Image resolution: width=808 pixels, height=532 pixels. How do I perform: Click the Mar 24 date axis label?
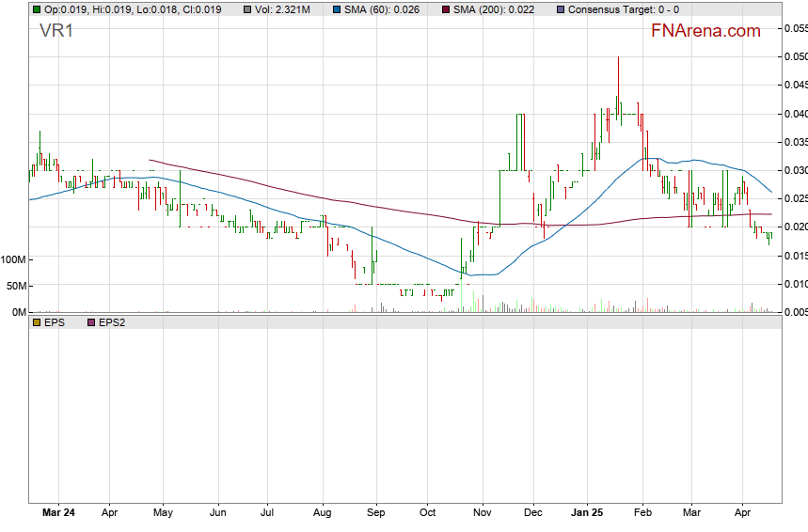point(58,514)
